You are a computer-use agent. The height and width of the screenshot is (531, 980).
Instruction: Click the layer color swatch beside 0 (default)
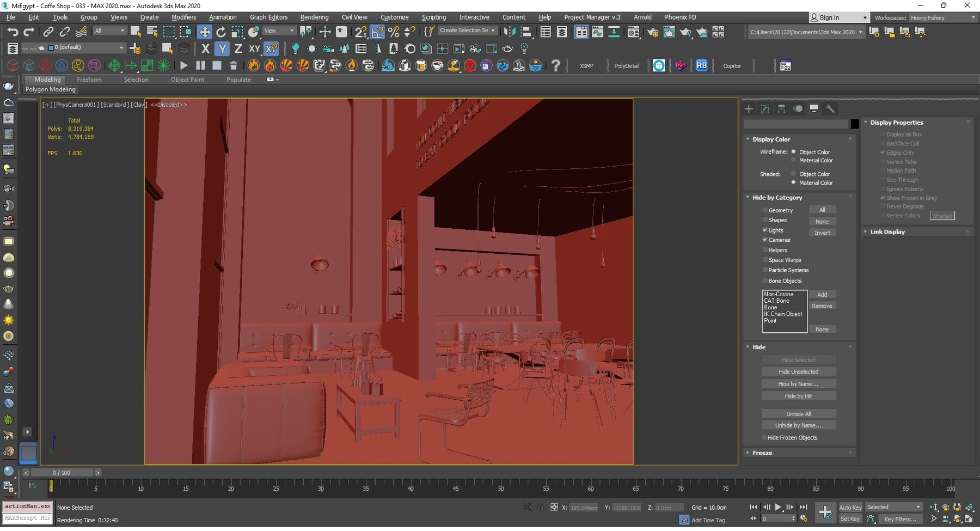point(52,47)
